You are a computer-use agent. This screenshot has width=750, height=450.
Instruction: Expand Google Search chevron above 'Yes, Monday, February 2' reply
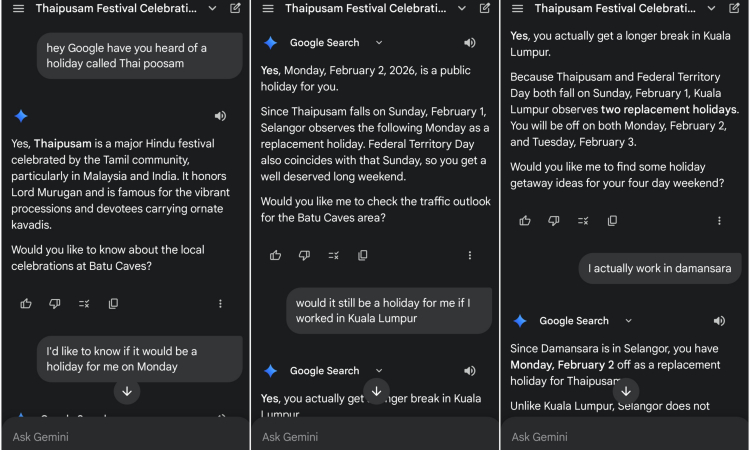click(x=379, y=43)
